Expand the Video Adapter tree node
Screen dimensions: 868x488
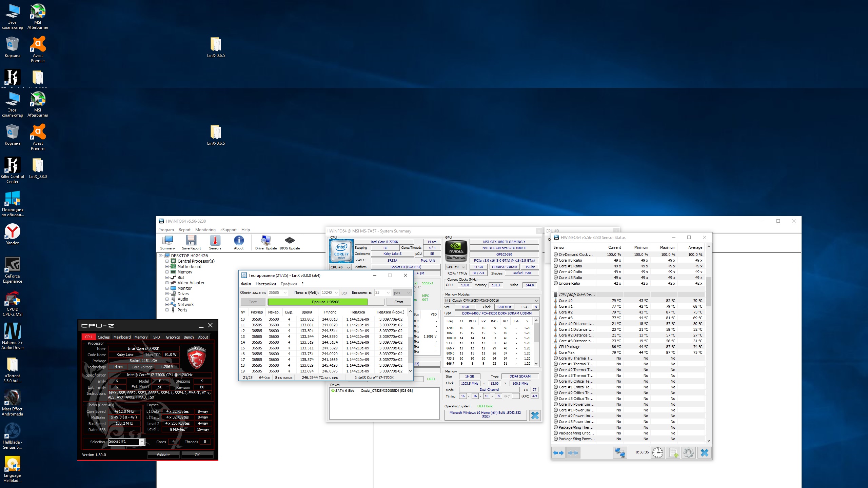167,283
